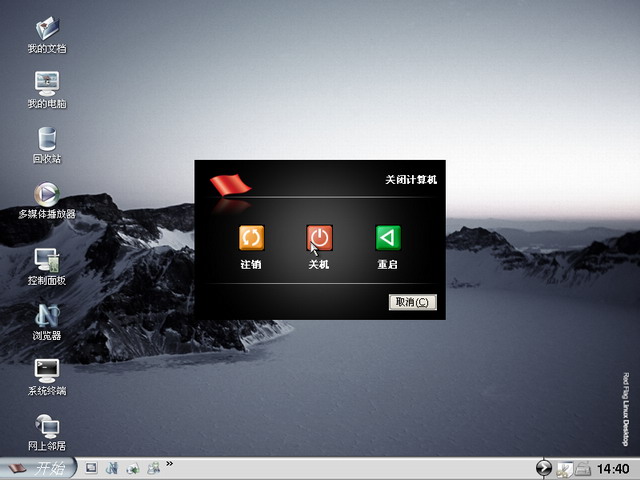The width and height of the screenshot is (640, 480).
Task: Click the show desktop quick launch icon
Action: pos(91,467)
